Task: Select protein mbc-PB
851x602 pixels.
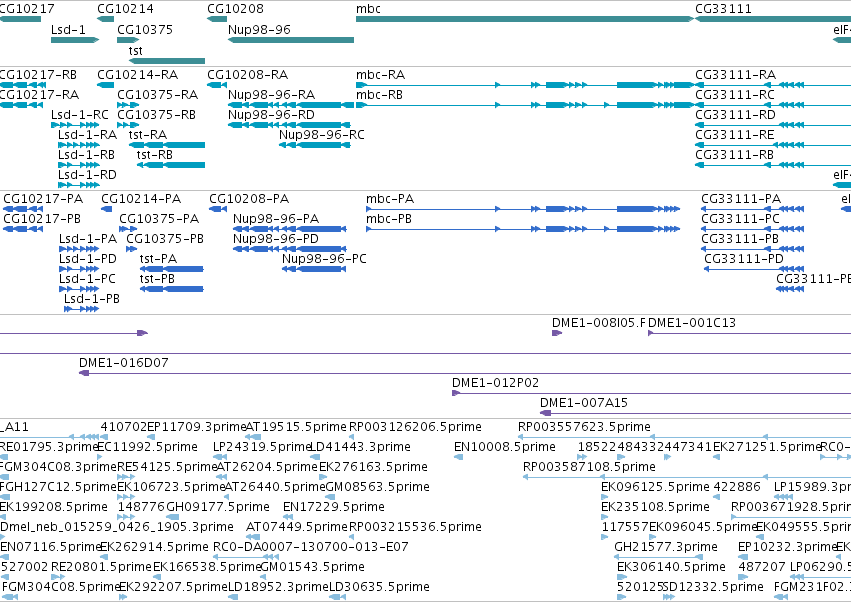Action: (x=523, y=229)
